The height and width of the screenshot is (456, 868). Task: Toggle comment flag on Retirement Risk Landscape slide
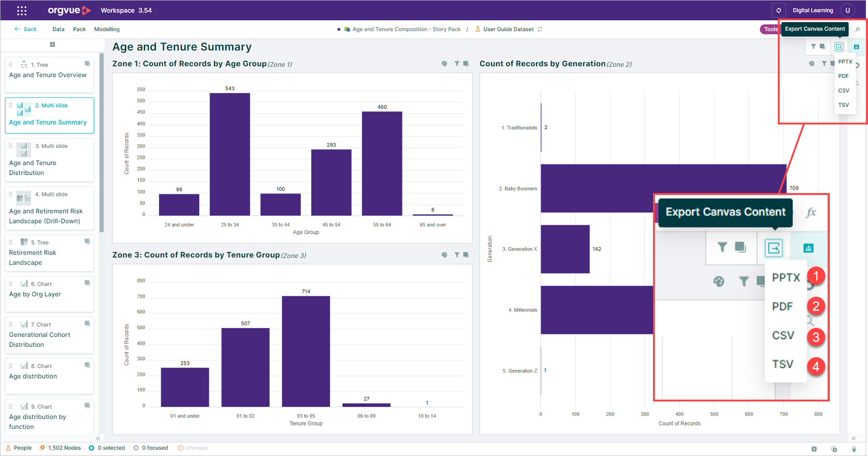(x=87, y=241)
